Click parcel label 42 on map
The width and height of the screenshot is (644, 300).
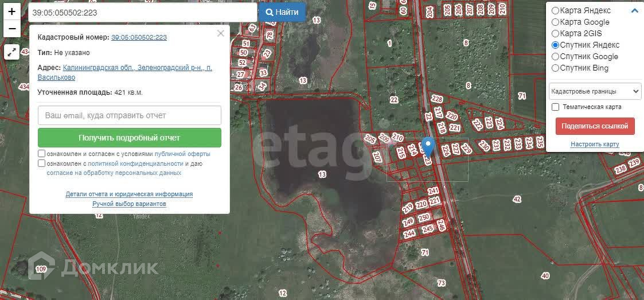(x=517, y=199)
